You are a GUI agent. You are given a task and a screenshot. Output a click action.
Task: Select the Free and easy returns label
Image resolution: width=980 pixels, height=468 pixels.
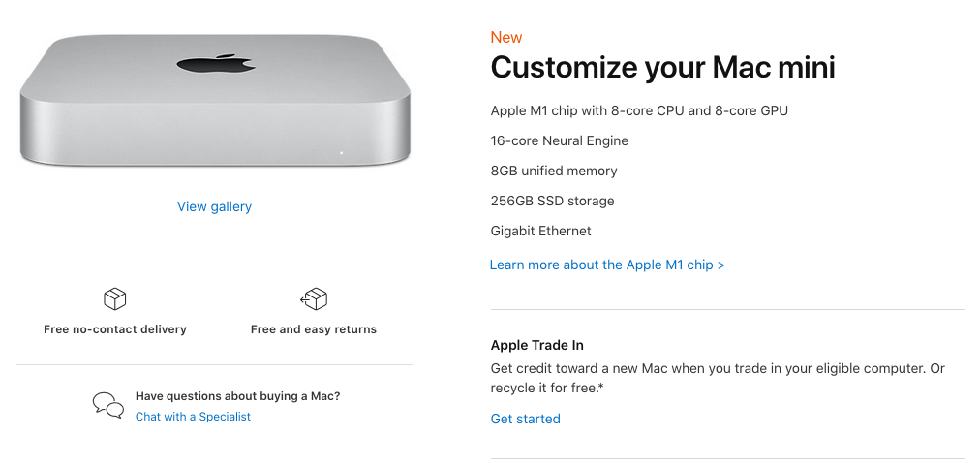(x=314, y=329)
